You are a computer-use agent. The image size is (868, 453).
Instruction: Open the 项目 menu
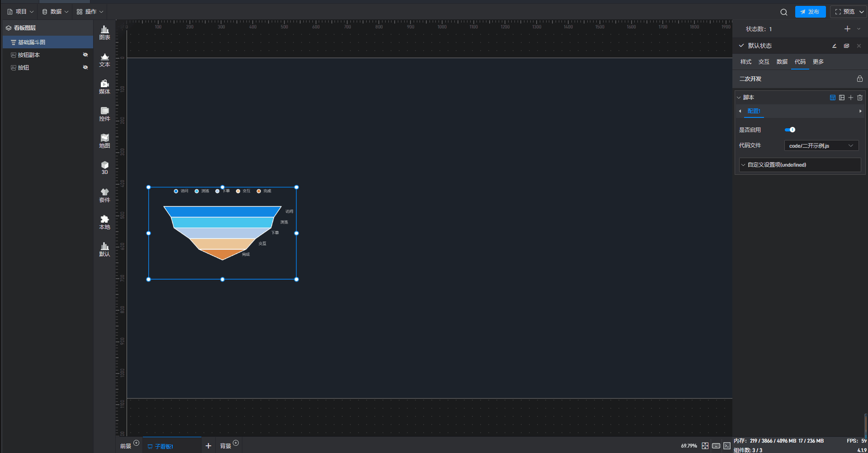20,12
